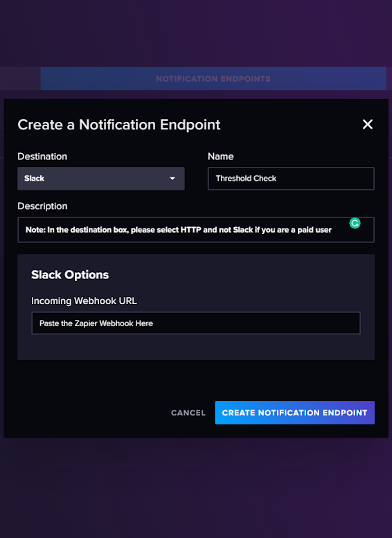Viewport: 392px width, 538px height.
Task: Select the Incoming Webhook URL input box
Action: pos(196,323)
